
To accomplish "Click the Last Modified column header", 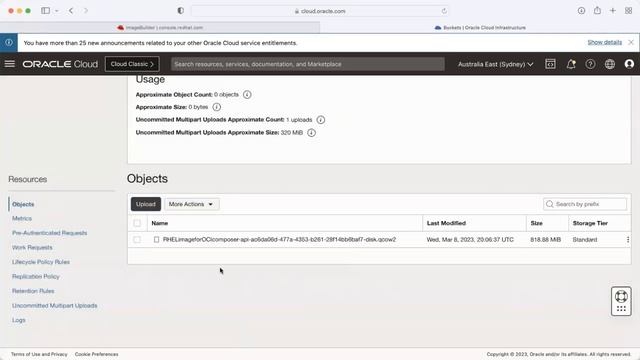I will (x=446, y=223).
